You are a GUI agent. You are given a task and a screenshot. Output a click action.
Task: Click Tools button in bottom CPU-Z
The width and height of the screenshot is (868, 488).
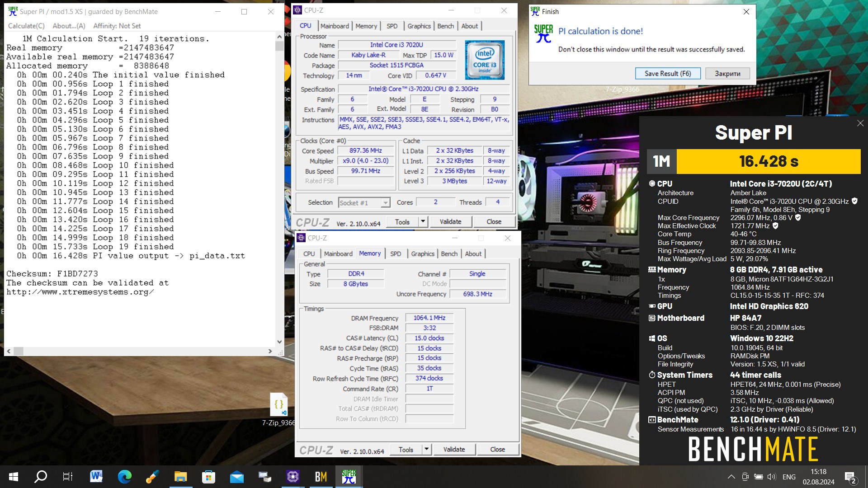coord(406,449)
